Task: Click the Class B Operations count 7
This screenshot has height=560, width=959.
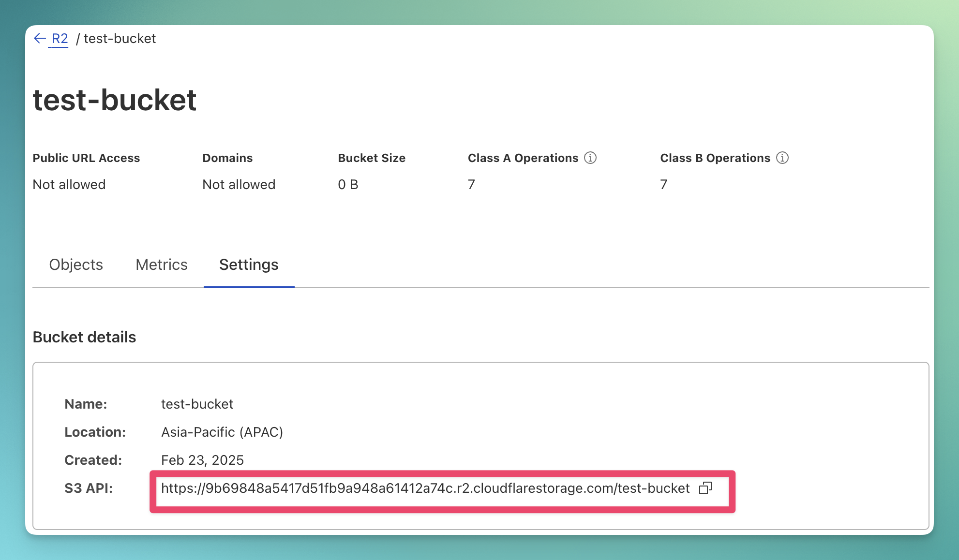Action: click(x=664, y=184)
